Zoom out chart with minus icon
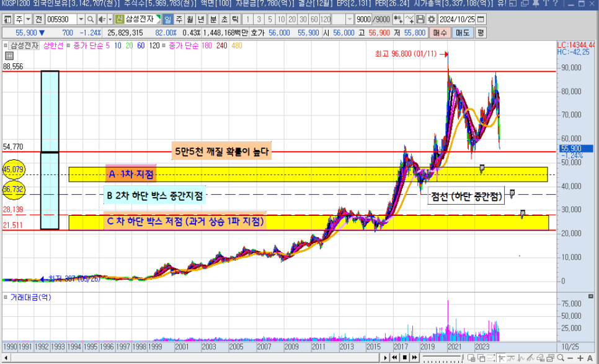 (x=570, y=358)
